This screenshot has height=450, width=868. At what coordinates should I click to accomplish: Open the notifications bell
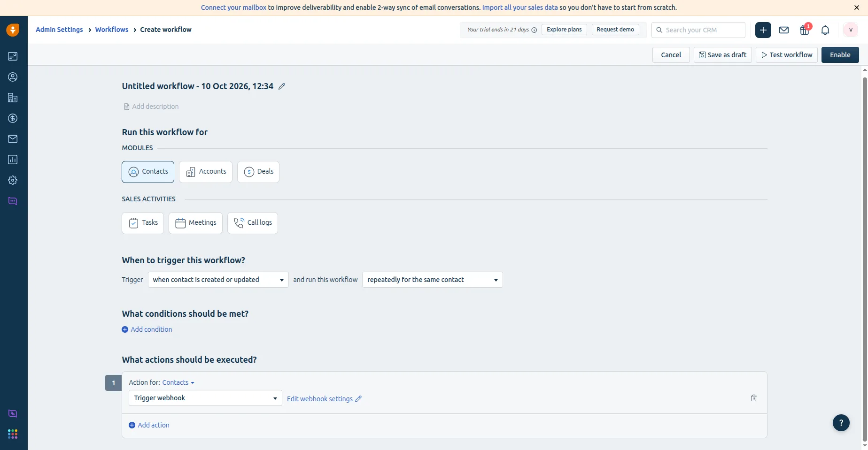point(825,30)
